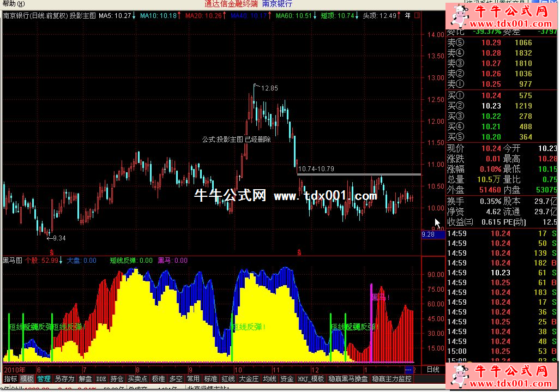The width and height of the screenshot is (560, 392).
Task: Select the 管理 tab
Action: pos(44,379)
